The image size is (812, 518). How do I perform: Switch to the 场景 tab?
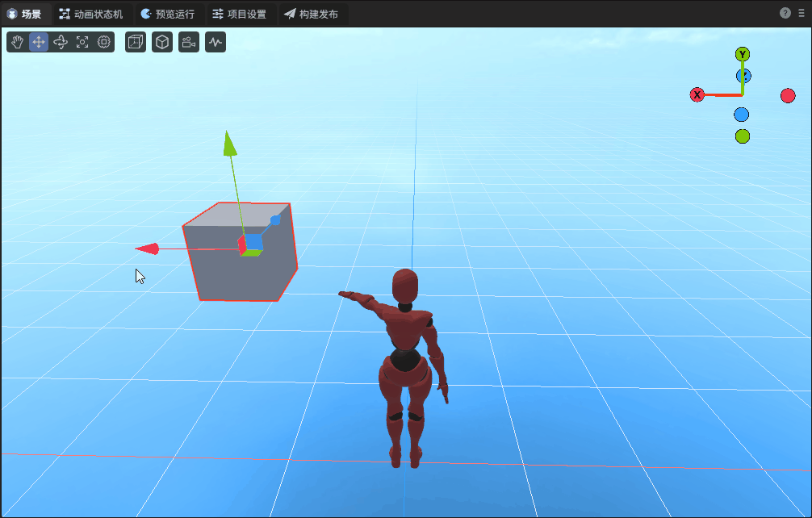click(25, 14)
